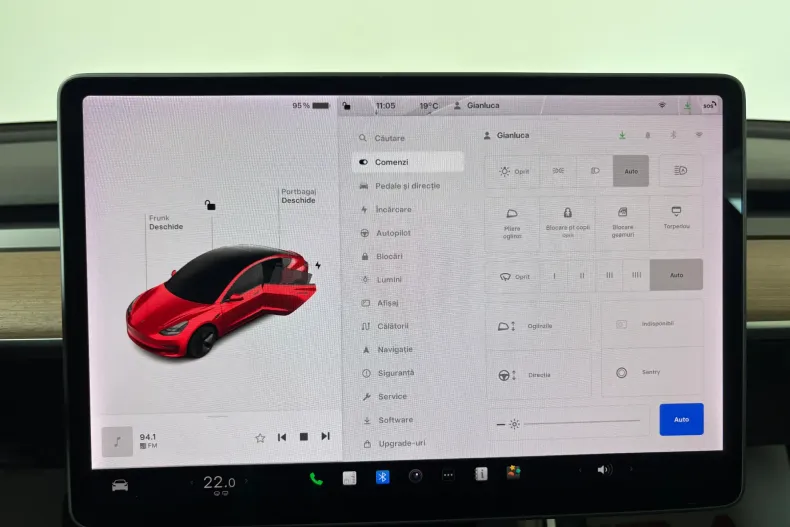Open the Portbagaj Deschide trunk control
The height and width of the screenshot is (527, 790).
tap(298, 196)
